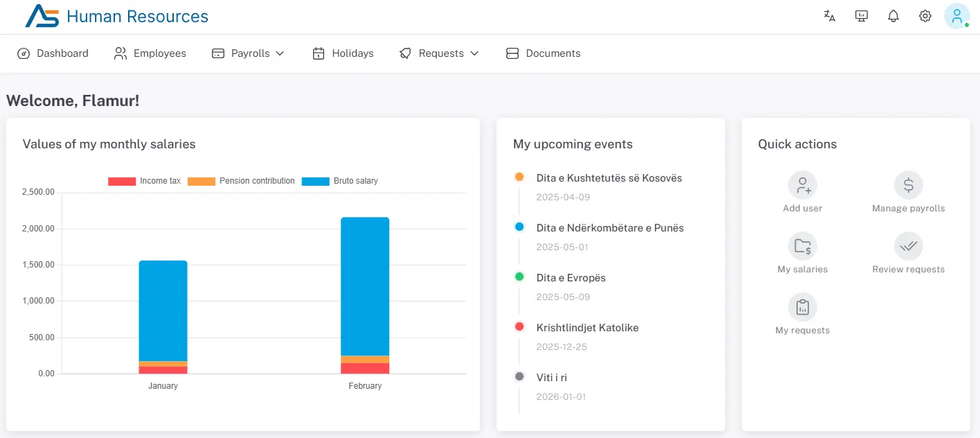This screenshot has width=980, height=438.
Task: Open Manage payrolls quick action
Action: 908,186
